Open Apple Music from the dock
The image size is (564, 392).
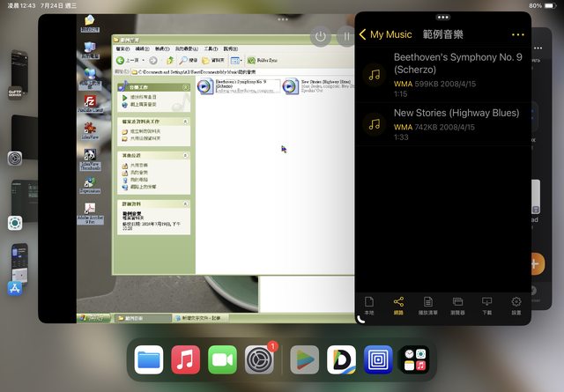click(x=186, y=359)
